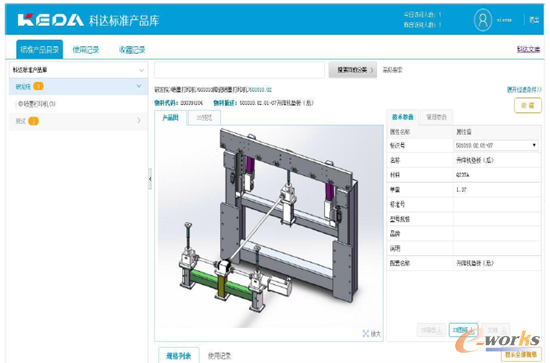Click the username text beside the avatar
Screen dimensions: 550x363
click(x=504, y=20)
